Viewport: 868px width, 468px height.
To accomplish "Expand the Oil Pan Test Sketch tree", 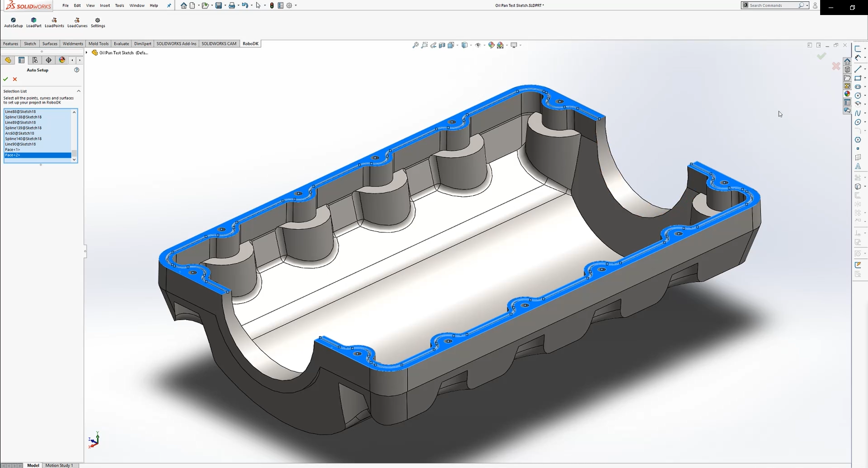I will tap(87, 53).
